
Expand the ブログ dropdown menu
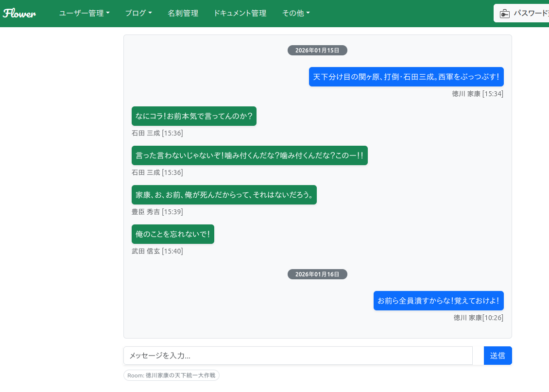138,13
